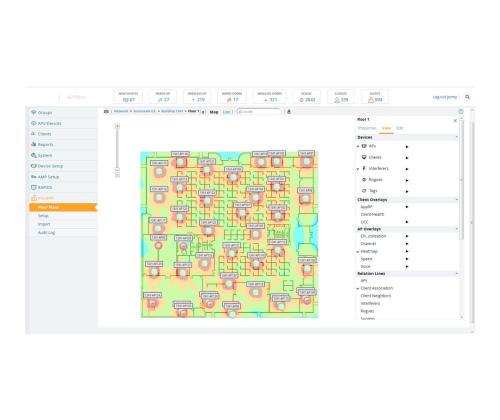Click the Clients counter icon

click(x=337, y=100)
